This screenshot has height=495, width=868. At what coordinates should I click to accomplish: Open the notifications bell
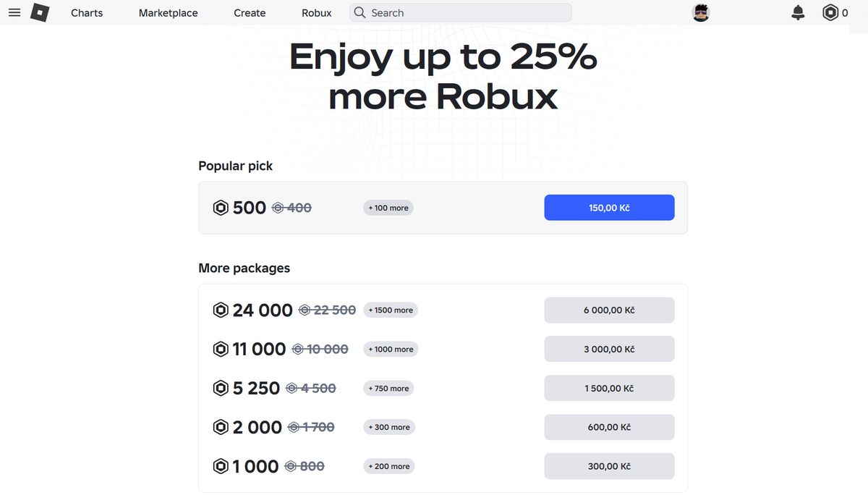798,13
